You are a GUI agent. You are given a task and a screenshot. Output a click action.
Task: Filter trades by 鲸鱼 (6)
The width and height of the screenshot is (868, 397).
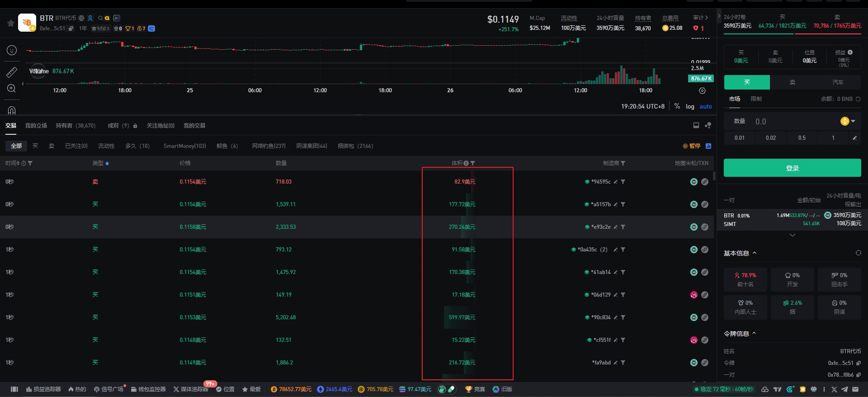click(227, 146)
